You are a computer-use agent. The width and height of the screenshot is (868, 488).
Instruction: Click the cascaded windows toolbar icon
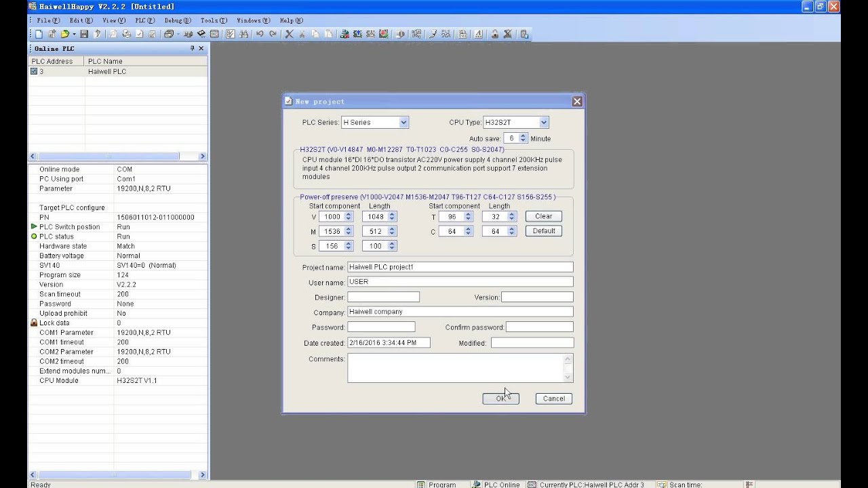(x=168, y=34)
